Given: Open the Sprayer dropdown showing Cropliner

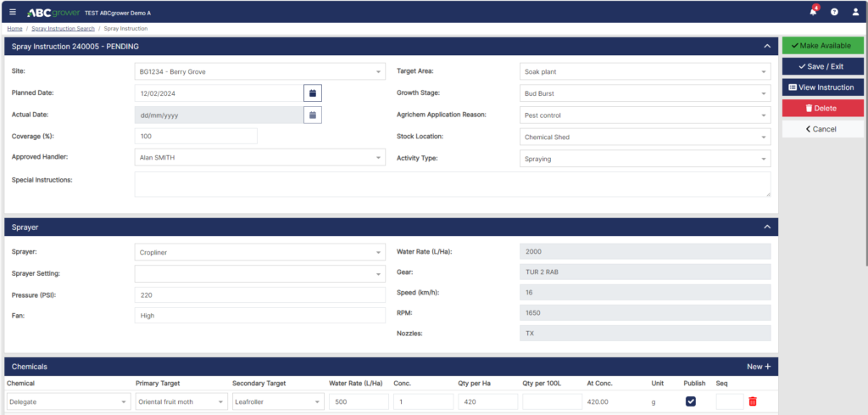Looking at the screenshot, I should [x=260, y=252].
